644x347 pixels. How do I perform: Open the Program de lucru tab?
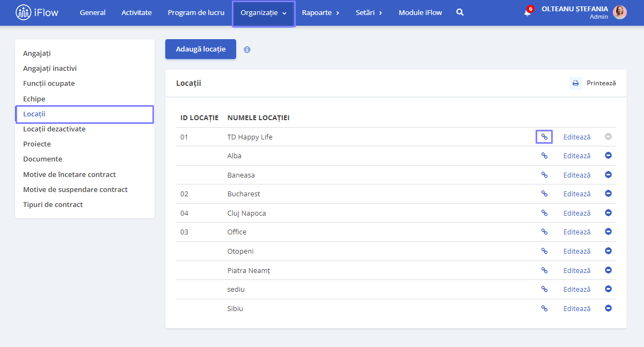[196, 12]
